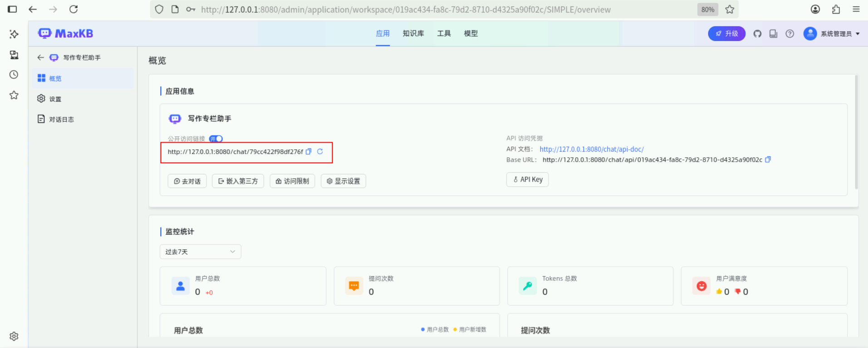Switch to the 知识库 tab
868x348 pixels.
tap(413, 33)
